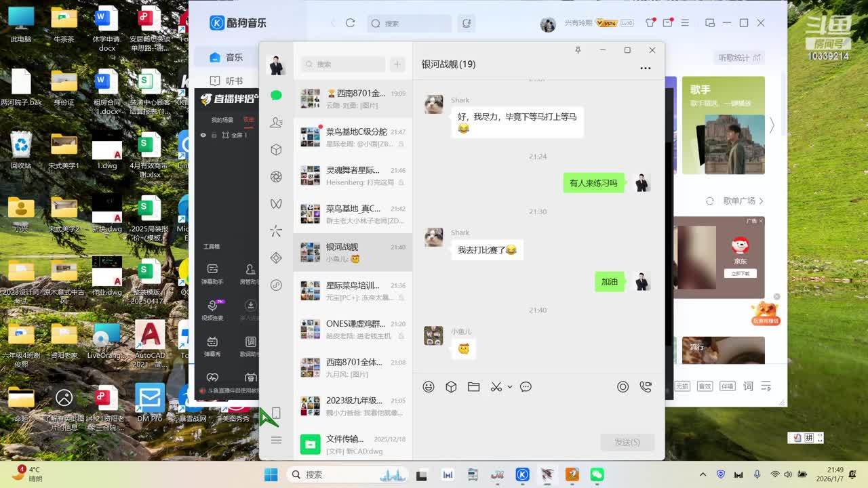Image resolution: width=868 pixels, height=488 pixels.
Task: Switch to 我的场景 tab in 直播伴侣
Action: tap(222, 120)
